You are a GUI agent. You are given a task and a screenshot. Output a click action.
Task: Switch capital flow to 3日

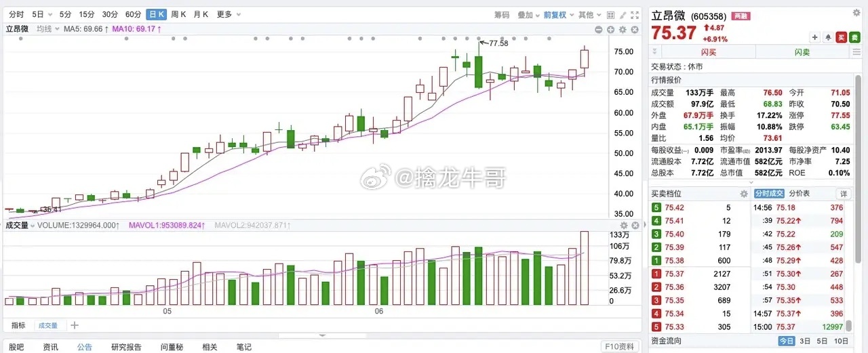click(x=805, y=341)
